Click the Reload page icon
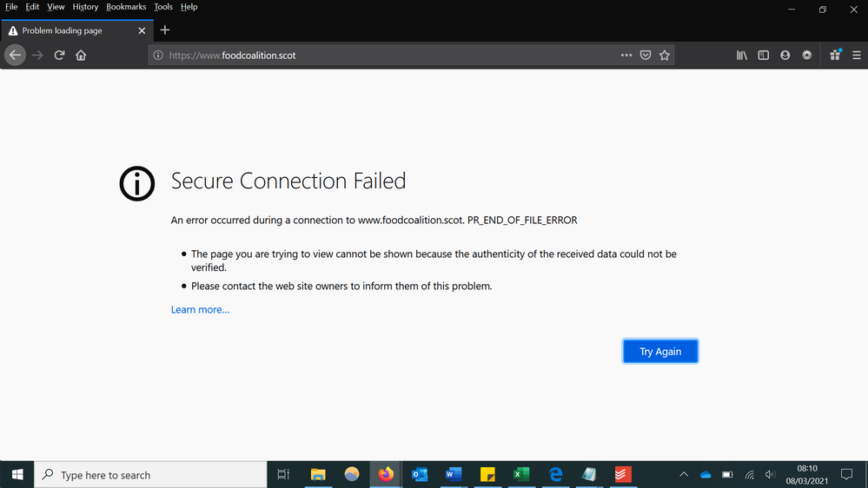The image size is (868, 488). pos(59,56)
